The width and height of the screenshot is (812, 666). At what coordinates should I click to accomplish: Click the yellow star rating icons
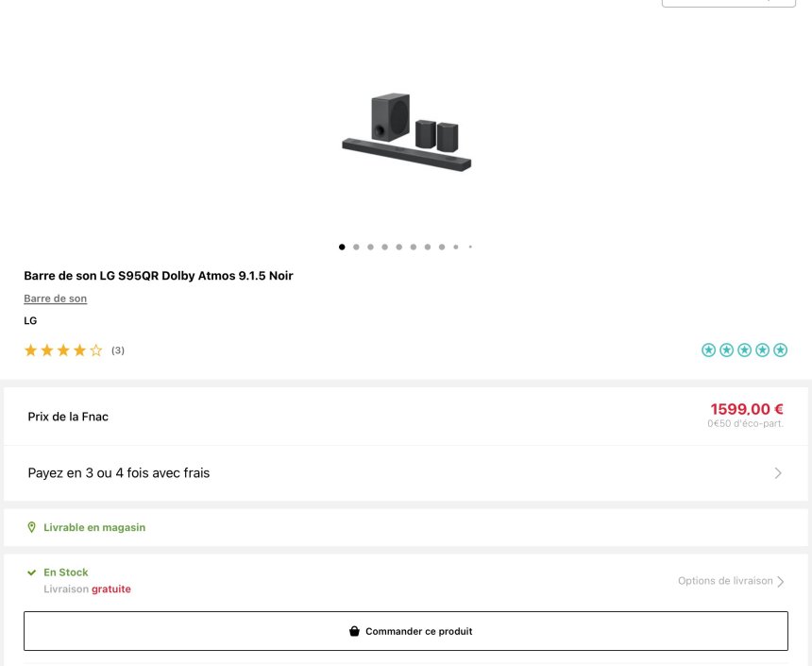point(63,350)
